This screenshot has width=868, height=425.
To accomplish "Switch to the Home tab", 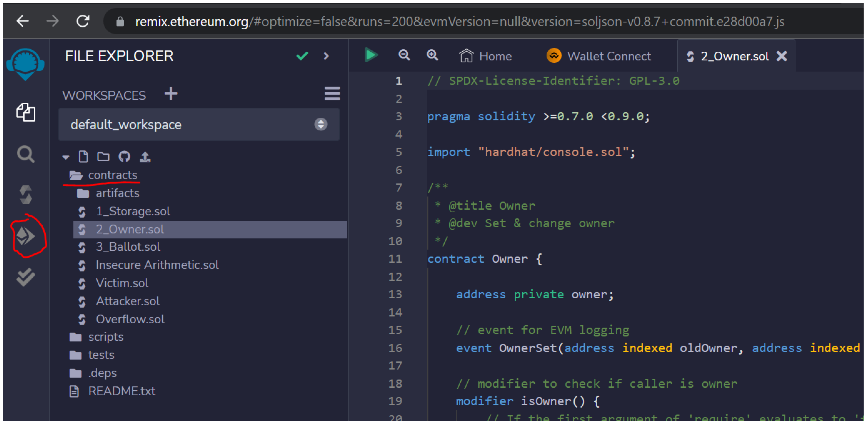I will click(x=486, y=56).
